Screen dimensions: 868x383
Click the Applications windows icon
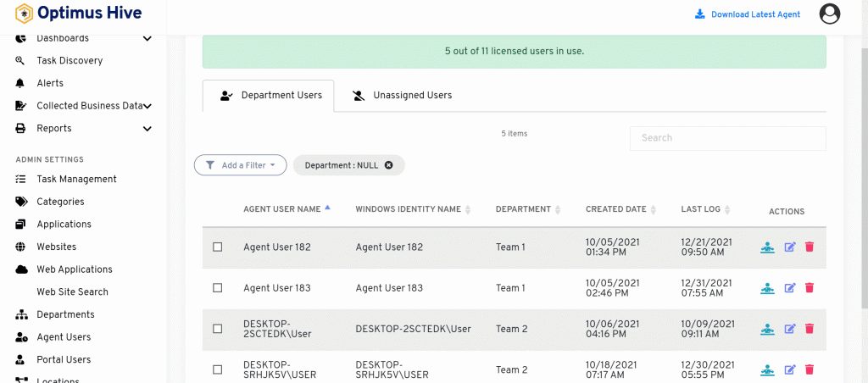click(20, 225)
